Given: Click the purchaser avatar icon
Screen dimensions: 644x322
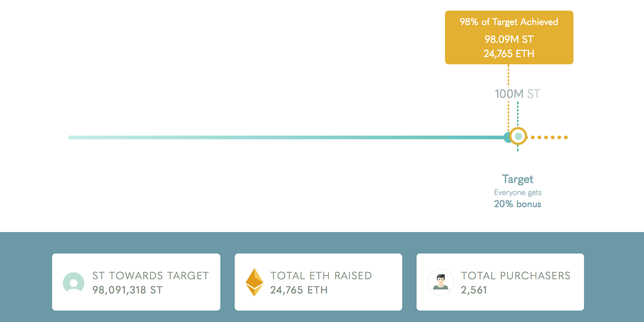Looking at the screenshot, I should [441, 282].
